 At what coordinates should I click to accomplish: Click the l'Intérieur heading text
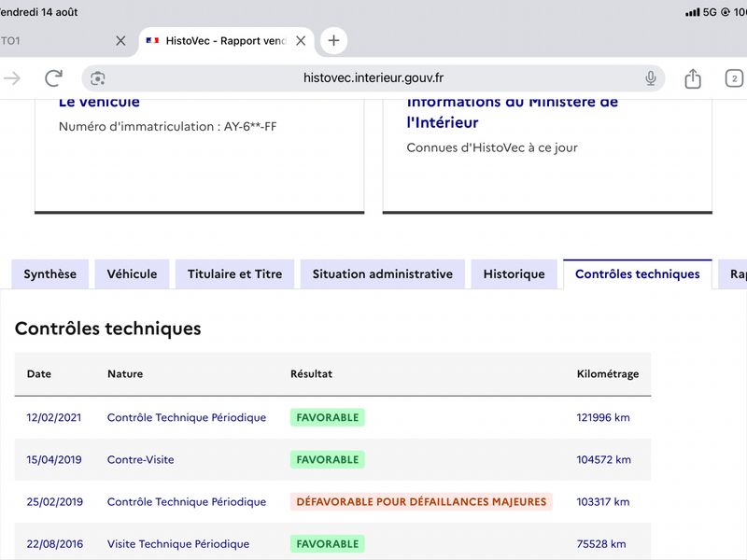click(x=443, y=123)
